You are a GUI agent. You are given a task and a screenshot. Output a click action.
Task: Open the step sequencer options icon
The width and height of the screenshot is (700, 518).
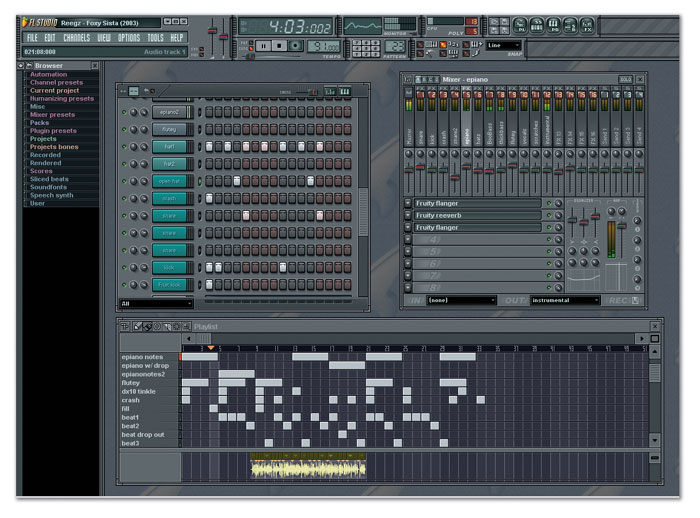[x=123, y=91]
